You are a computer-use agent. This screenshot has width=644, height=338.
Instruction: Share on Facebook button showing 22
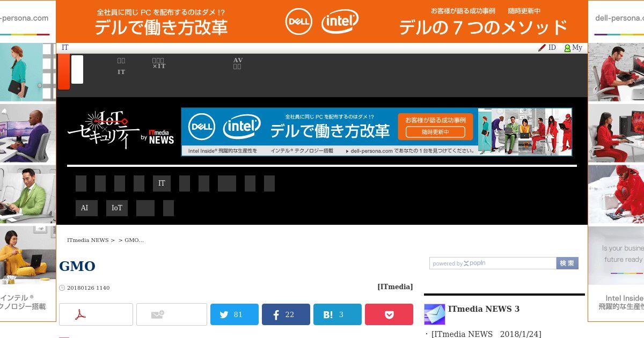tap(286, 314)
